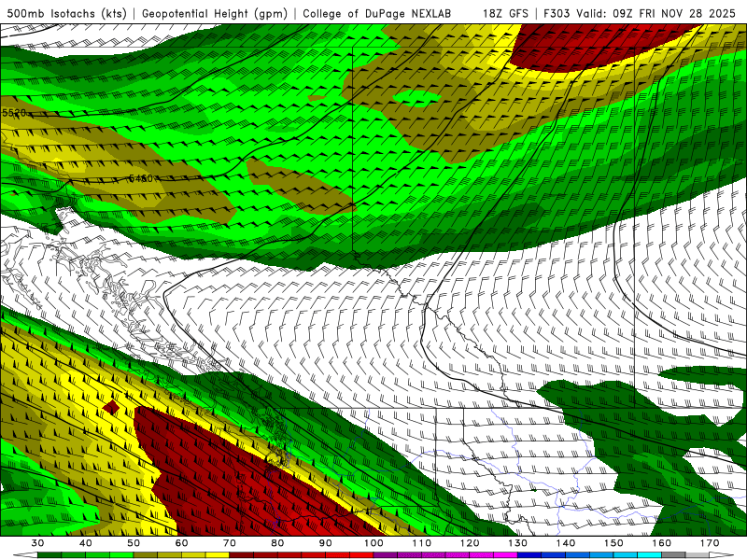Select the "09Z FRI NOV 28 2025" valid time
The image size is (747, 560).
pos(673,13)
